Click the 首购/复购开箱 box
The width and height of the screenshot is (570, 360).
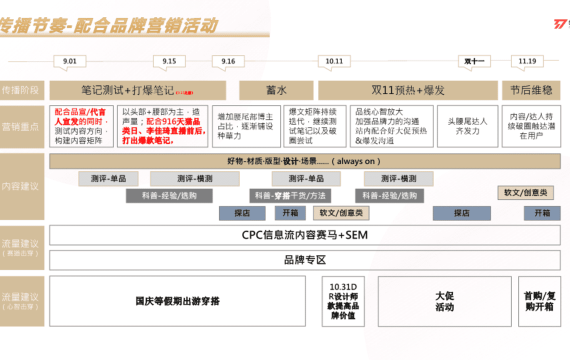coord(539,301)
